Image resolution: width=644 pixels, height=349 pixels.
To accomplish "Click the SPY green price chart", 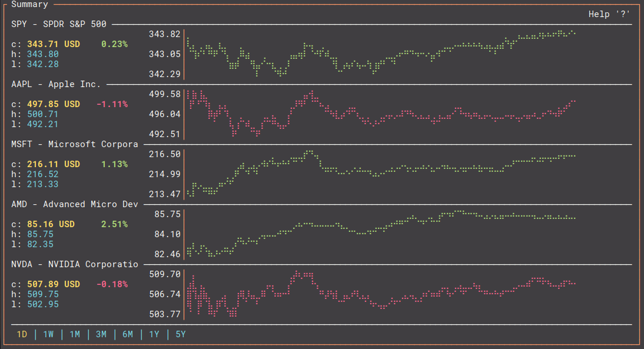I will (x=381, y=54).
